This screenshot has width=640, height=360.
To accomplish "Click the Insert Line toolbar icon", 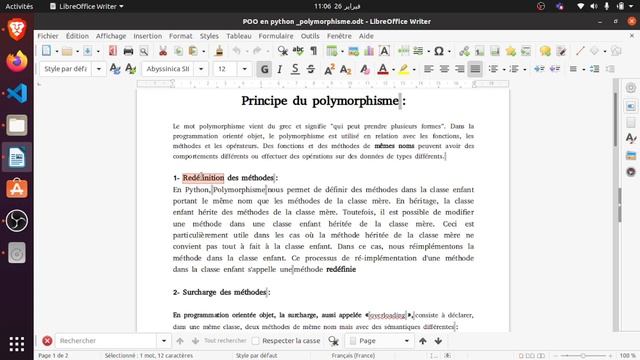I will [580, 51].
